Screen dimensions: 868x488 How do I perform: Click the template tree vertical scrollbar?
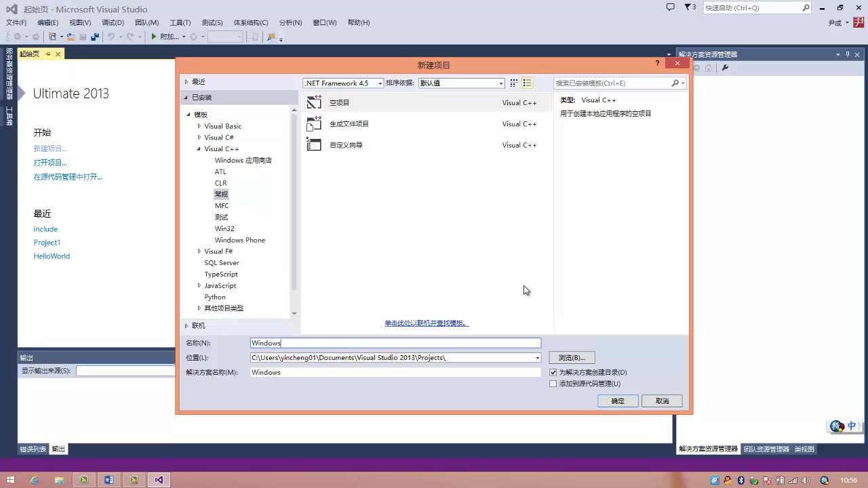click(x=294, y=211)
